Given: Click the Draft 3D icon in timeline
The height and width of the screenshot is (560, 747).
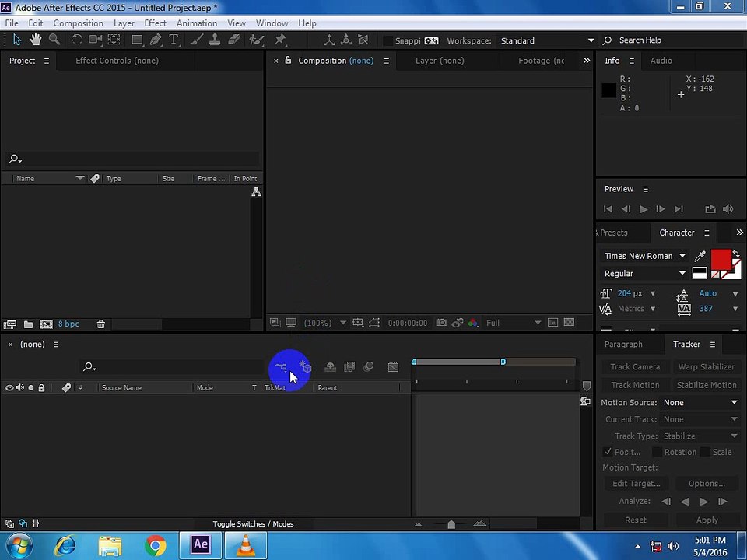Looking at the screenshot, I should pyautogui.click(x=305, y=366).
